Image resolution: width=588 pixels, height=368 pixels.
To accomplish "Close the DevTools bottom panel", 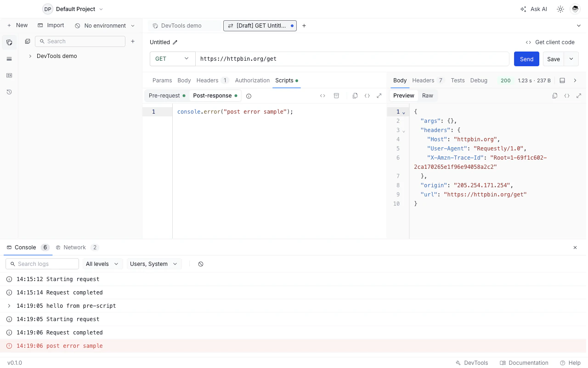I will (575, 247).
